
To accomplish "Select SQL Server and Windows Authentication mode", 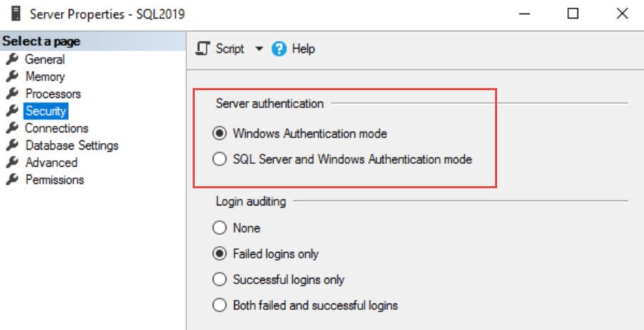I will pyautogui.click(x=219, y=159).
